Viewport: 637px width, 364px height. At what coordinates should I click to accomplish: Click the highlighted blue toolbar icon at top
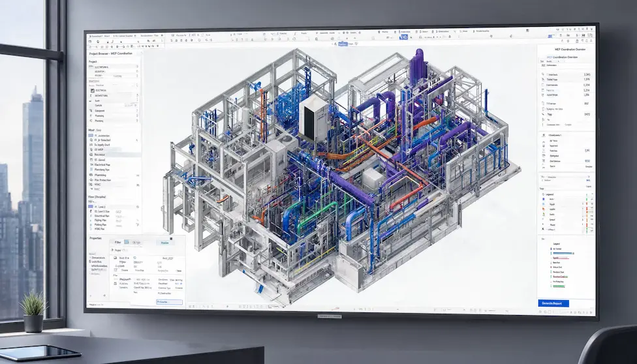403,37
